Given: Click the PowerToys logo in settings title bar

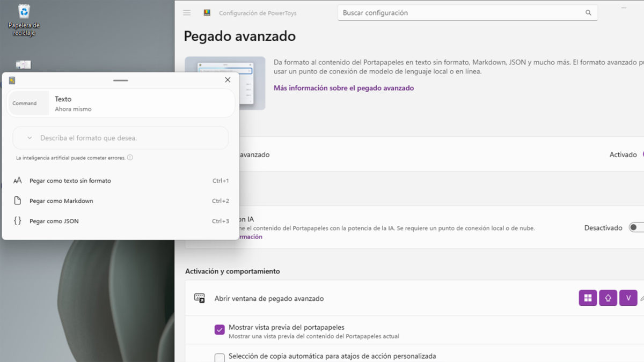Looking at the screenshot, I should coord(207,13).
